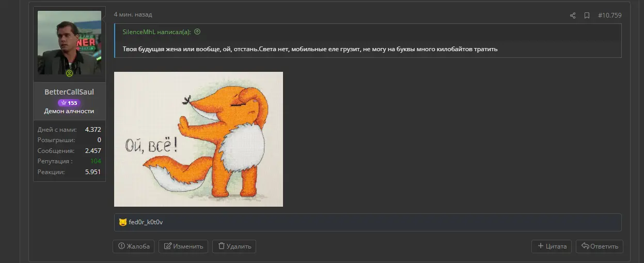Click the Цитата quote button
This screenshot has width=644, height=263.
[552, 246]
